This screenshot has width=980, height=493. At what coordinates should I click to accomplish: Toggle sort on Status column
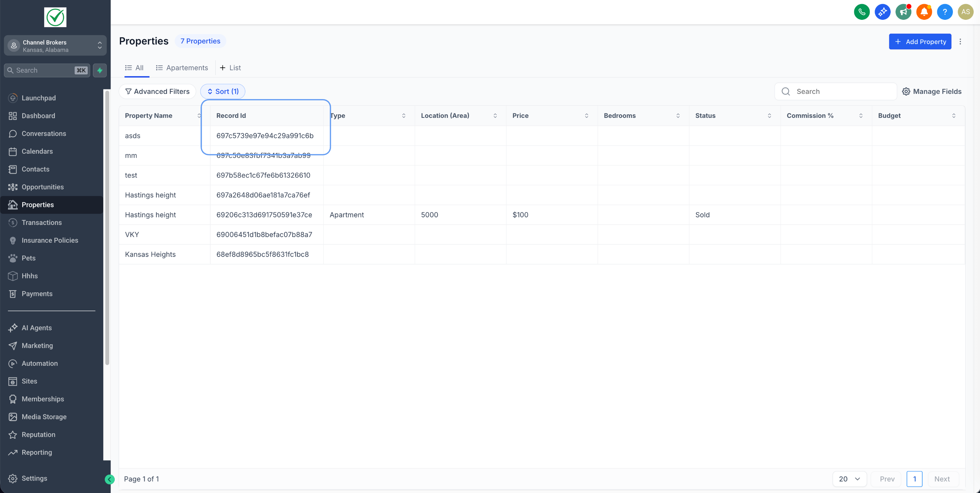pyautogui.click(x=769, y=116)
